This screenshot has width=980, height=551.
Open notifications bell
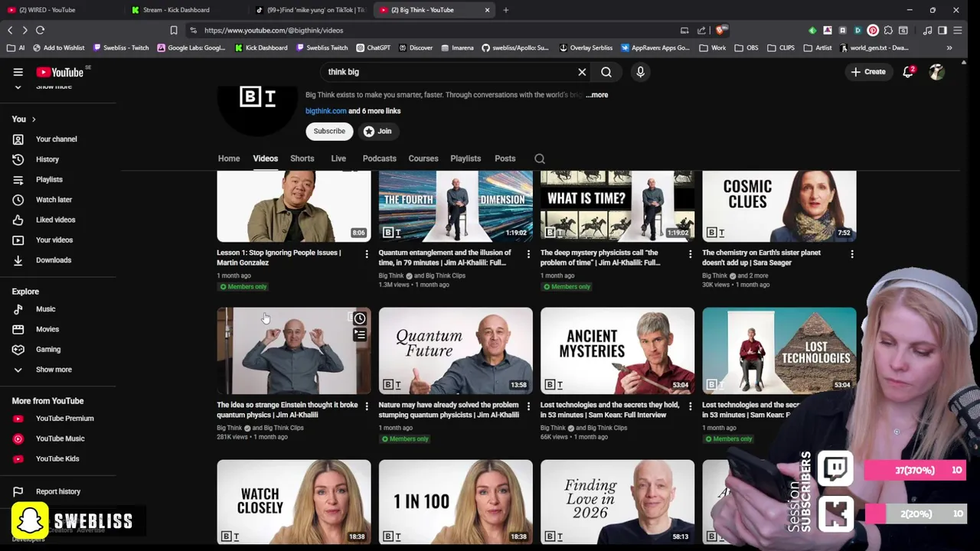point(908,72)
